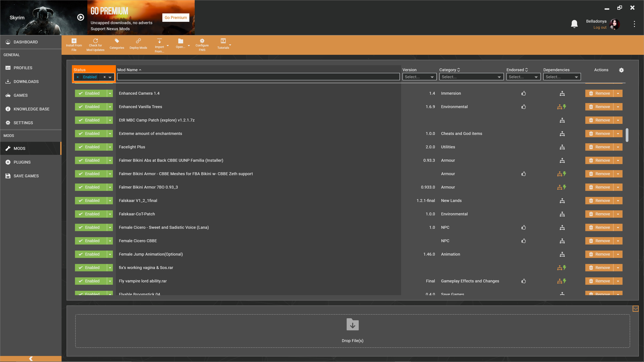Viewport: 644px width, 362px height.
Task: Open Downloads section in sidebar
Action: 26,81
